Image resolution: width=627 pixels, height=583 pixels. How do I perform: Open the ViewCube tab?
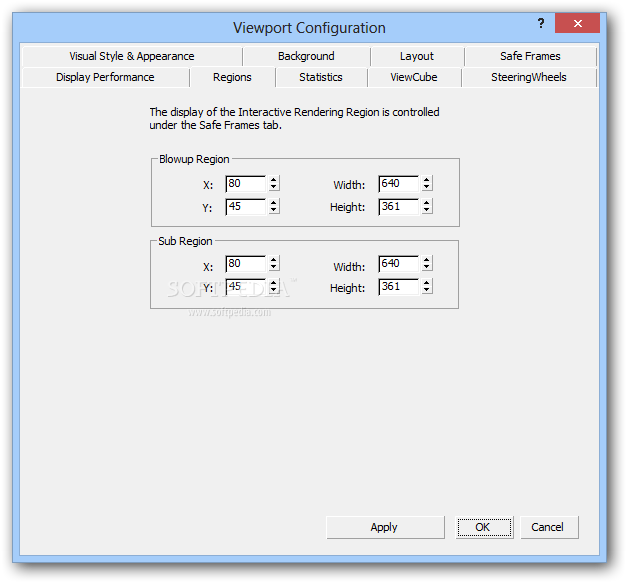414,77
